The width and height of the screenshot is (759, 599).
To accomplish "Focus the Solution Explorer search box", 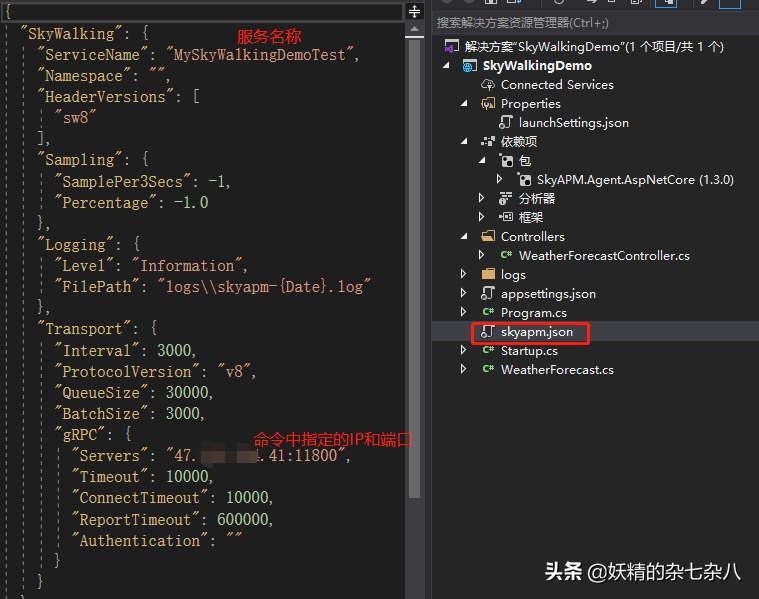I will [595, 23].
